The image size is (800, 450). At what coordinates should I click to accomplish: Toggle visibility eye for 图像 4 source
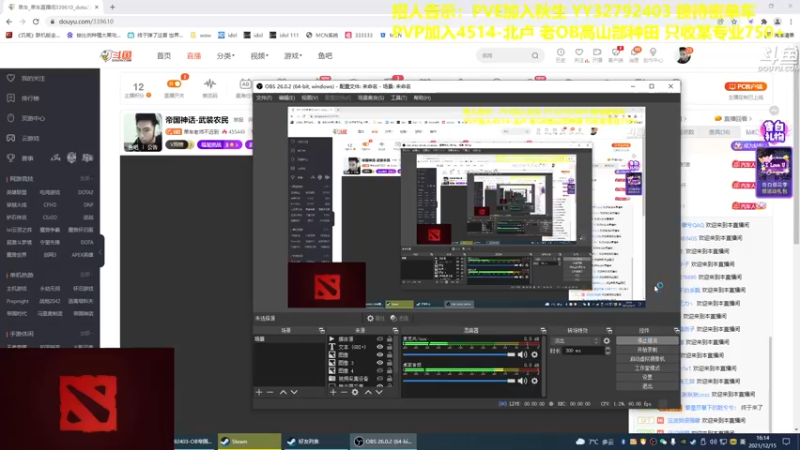[x=380, y=370]
